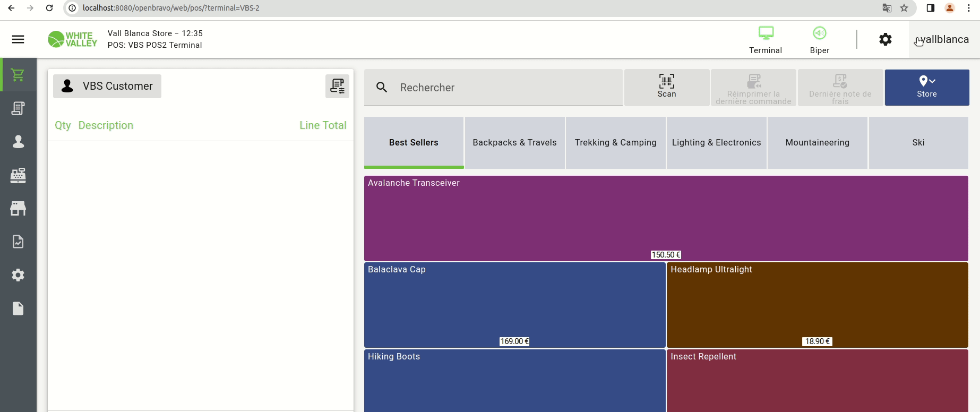Select the Mountaineering category tab
This screenshot has width=980, height=412.
817,142
